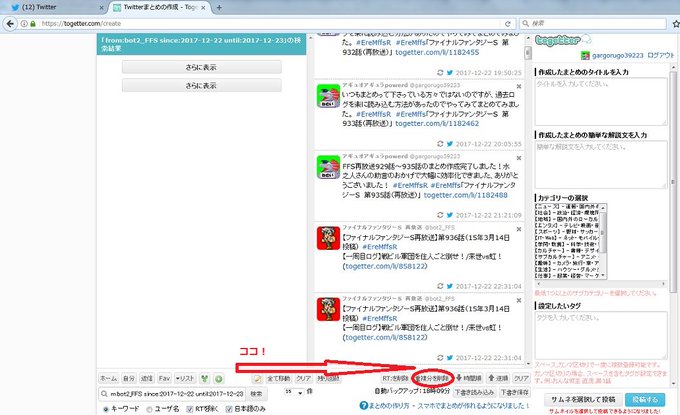Image resolution: width=680 pixels, height=415 pixels.
Task: Click the Togetter logo
Action: [x=562, y=40]
